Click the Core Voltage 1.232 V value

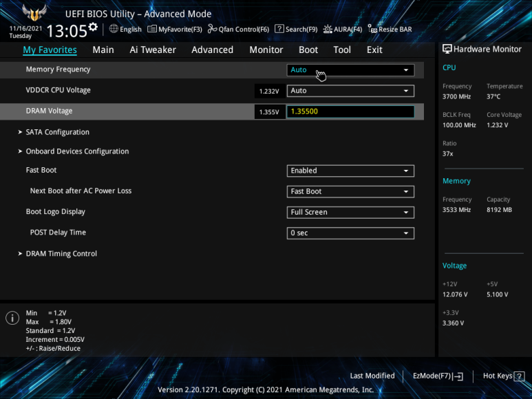coord(498,125)
